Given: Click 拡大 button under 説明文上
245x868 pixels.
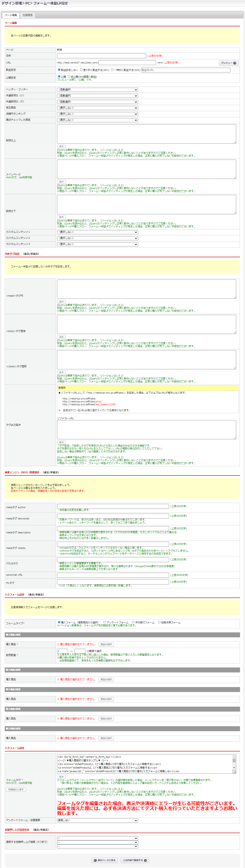Looking at the screenshot, I should click(61, 147).
